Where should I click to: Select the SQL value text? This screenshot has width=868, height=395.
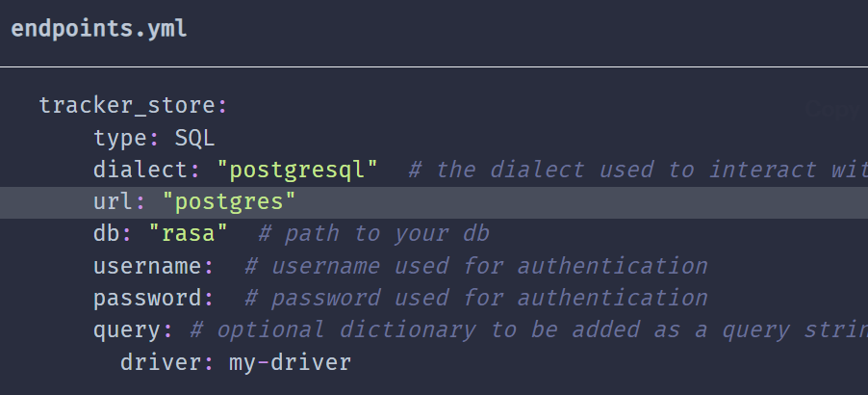[x=194, y=138]
